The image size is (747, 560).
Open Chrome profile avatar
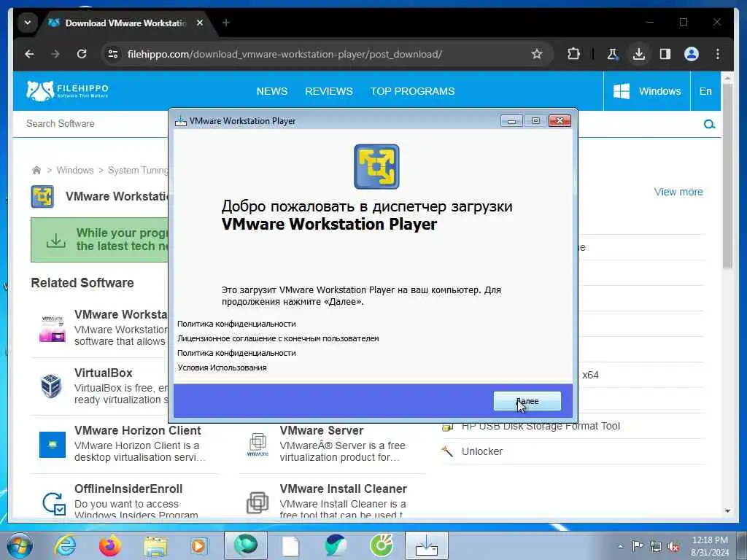point(692,54)
